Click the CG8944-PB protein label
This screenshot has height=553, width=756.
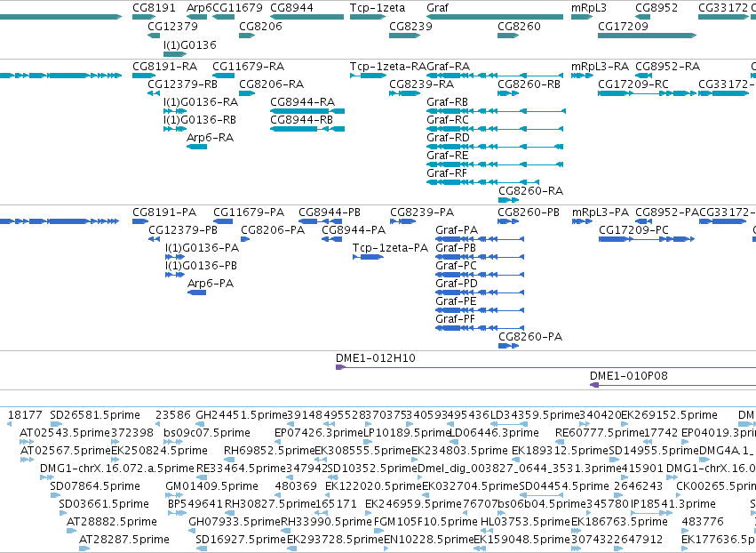pos(330,212)
